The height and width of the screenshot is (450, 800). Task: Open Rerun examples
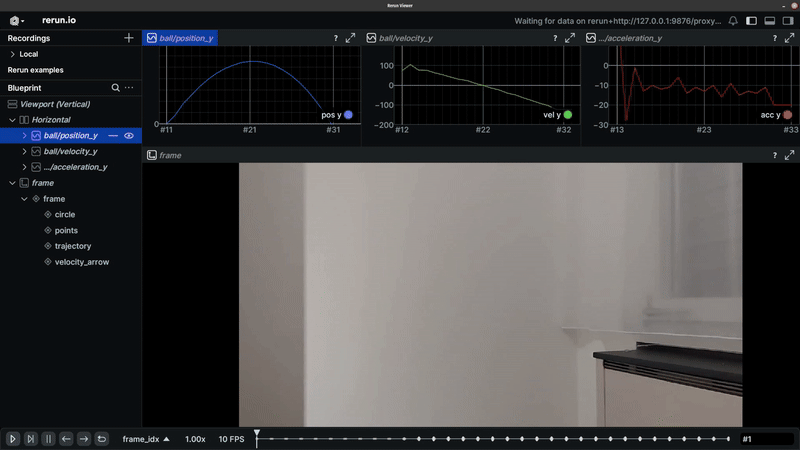36,70
